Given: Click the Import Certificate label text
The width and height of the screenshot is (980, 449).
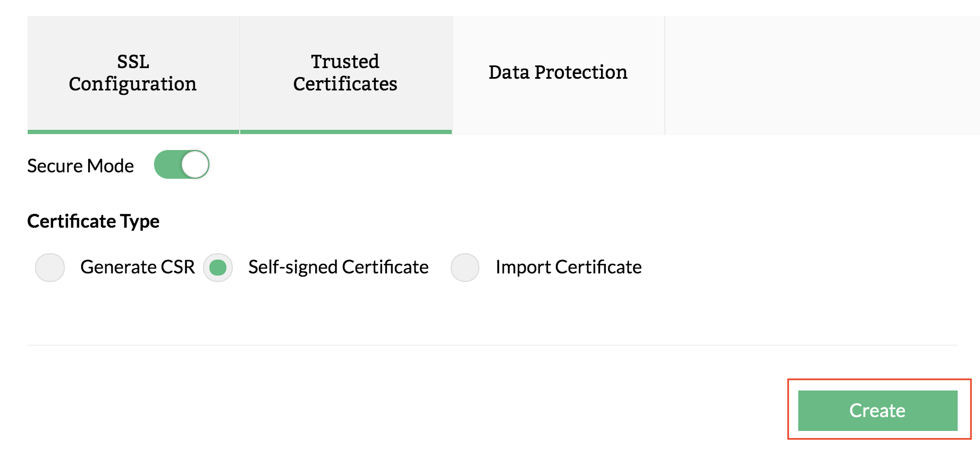Looking at the screenshot, I should pyautogui.click(x=568, y=267).
